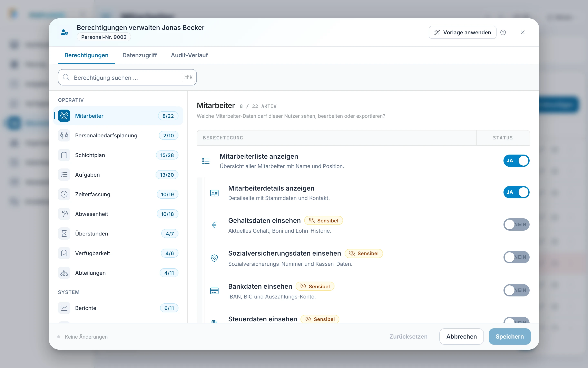
Task: Click the Zeiterfassung clock icon
Action: [x=64, y=194]
